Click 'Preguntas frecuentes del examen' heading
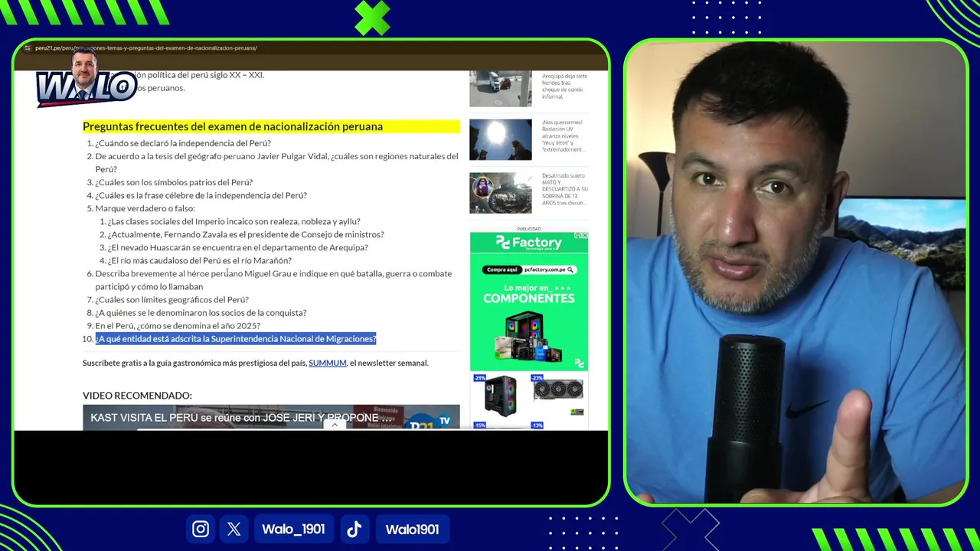 coord(233,126)
